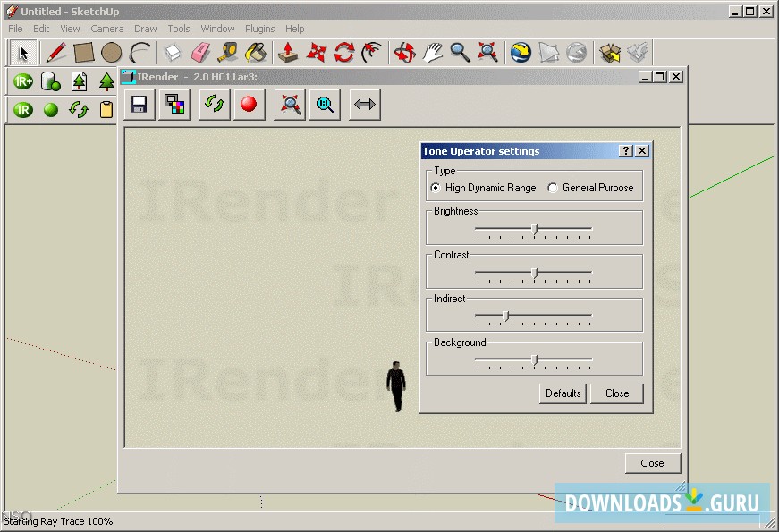Open the Plugins menu
The image size is (779, 532).
tap(259, 28)
